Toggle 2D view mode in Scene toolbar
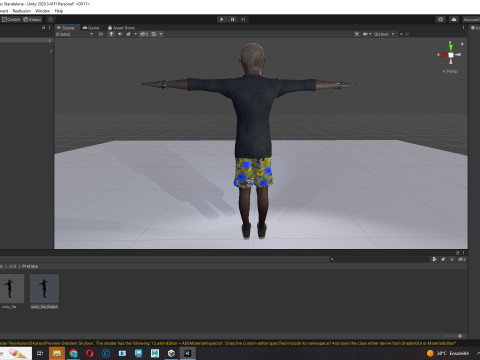Viewport: 480px width, 360px height. coord(100,34)
